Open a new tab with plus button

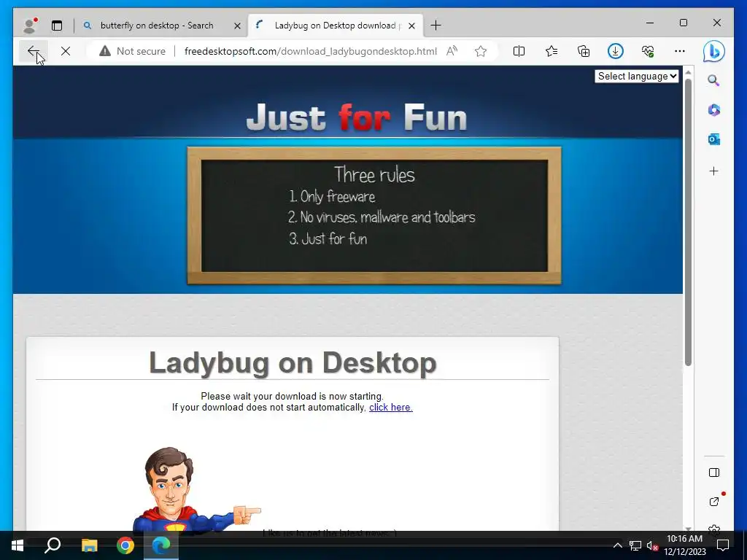(x=436, y=26)
